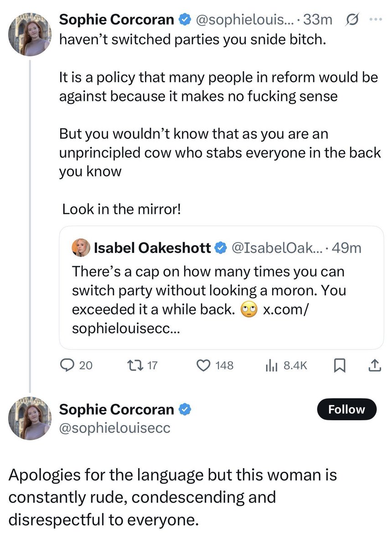
Task: Click the Isabel Oakeshott name in quoted post
Action: pos(152,248)
